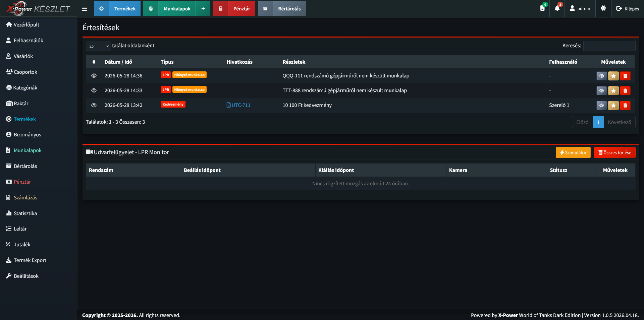Star the TTT-888 notification row
The width and height of the screenshot is (644, 320).
613,91
